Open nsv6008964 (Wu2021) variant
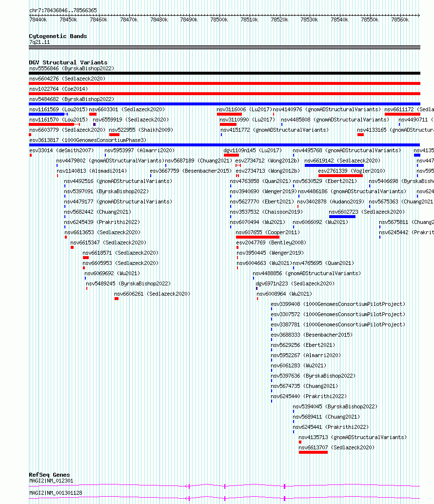 (x=284, y=294)
